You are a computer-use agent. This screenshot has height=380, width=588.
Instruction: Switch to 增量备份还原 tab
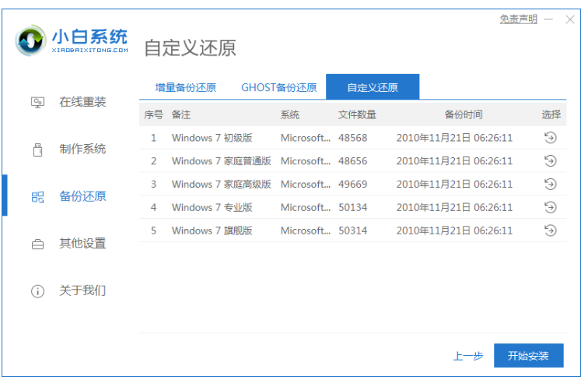coord(186,87)
